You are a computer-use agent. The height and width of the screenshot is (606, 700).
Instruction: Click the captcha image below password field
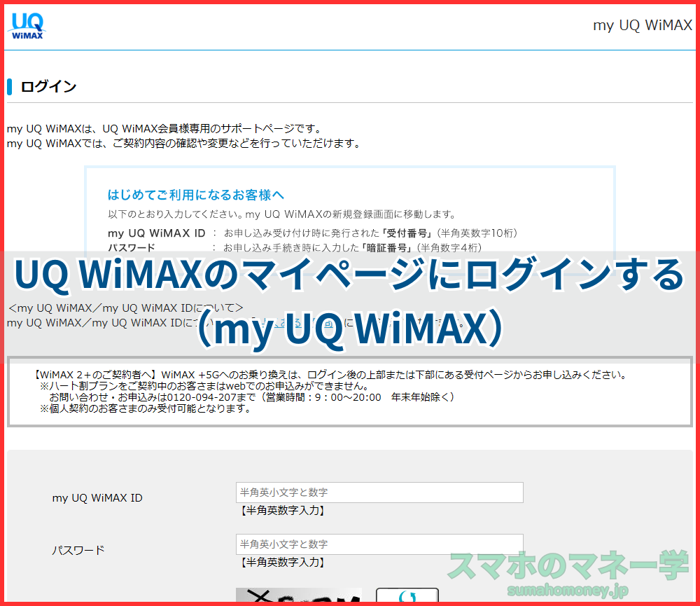pos(299,595)
